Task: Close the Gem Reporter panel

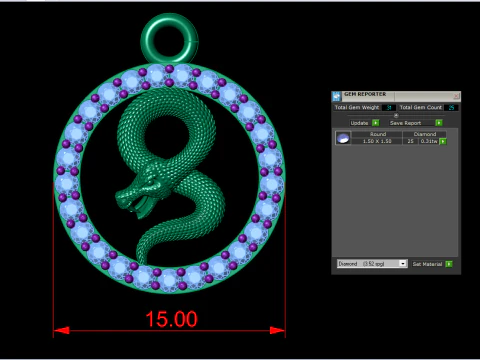Action: click(456, 96)
